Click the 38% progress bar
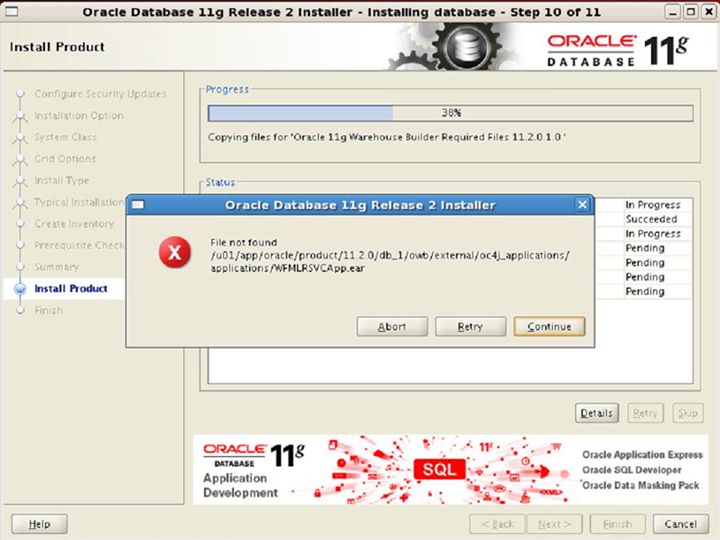720x540 pixels. point(450,113)
